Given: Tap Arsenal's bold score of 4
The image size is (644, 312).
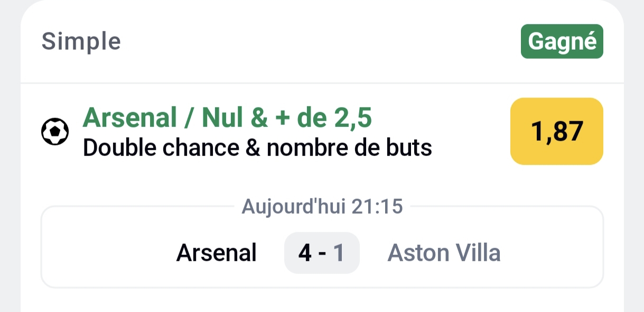Looking at the screenshot, I should coord(305,253).
